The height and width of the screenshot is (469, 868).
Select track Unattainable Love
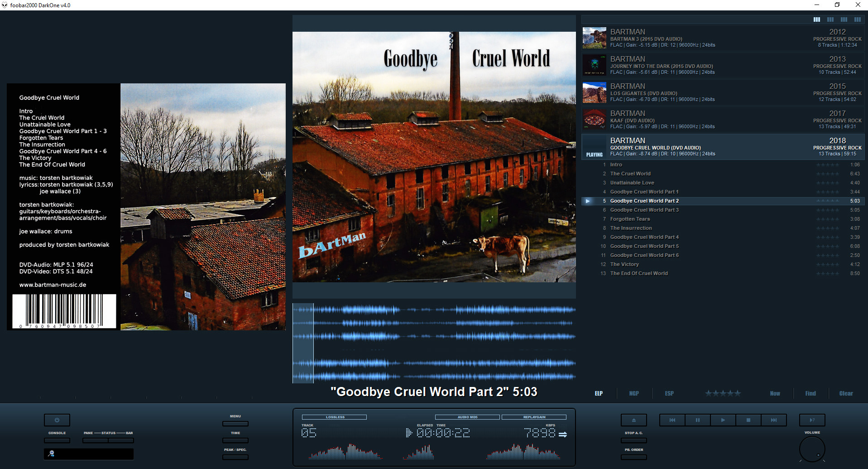tap(723, 183)
